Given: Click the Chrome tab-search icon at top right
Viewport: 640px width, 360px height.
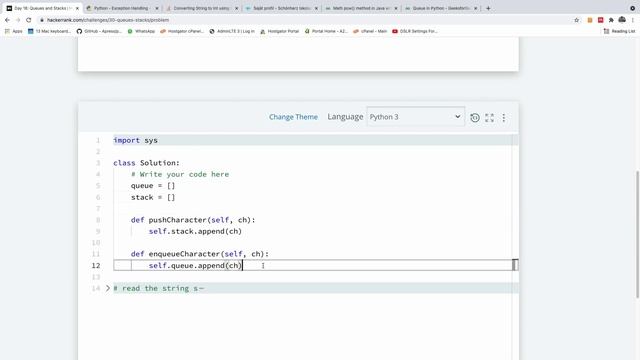Looking at the screenshot, I should tap(633, 8).
